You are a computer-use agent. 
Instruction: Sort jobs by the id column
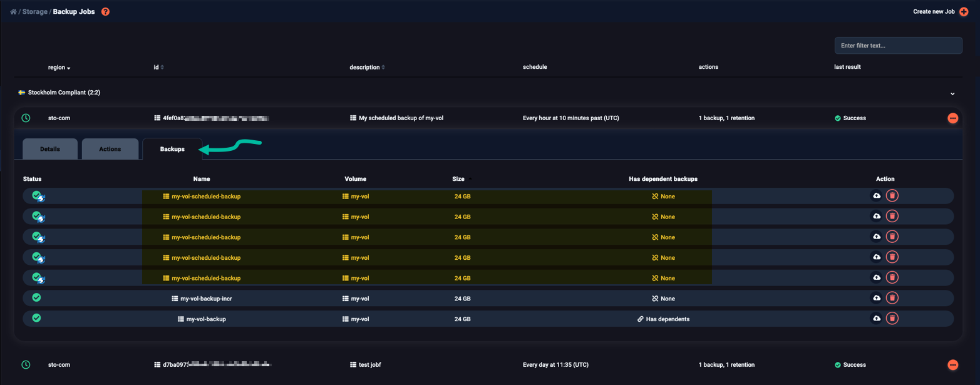tap(158, 67)
